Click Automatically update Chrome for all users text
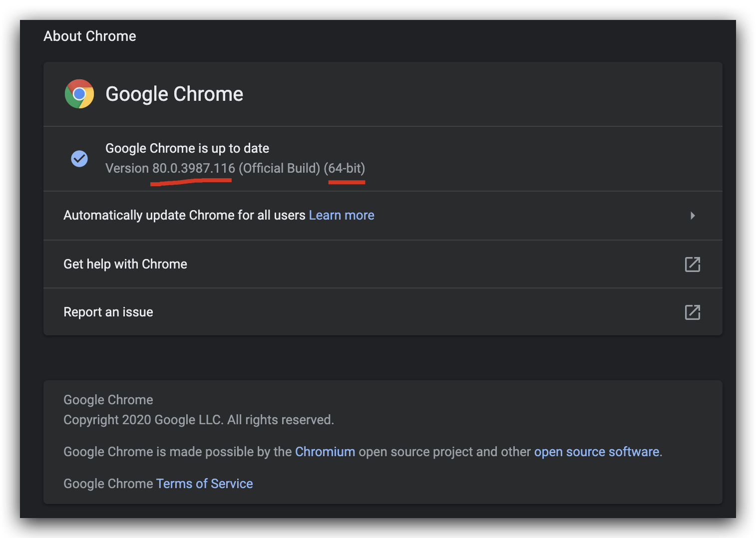 [184, 215]
